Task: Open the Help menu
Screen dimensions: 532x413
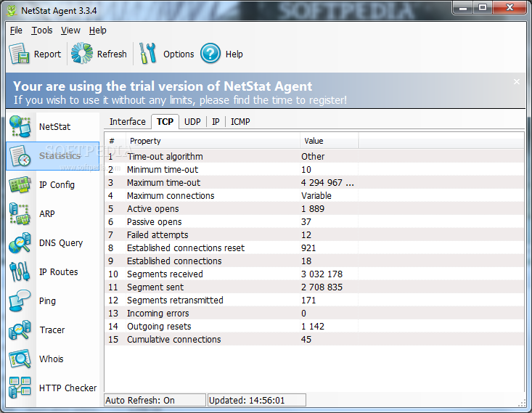Action: [98, 30]
